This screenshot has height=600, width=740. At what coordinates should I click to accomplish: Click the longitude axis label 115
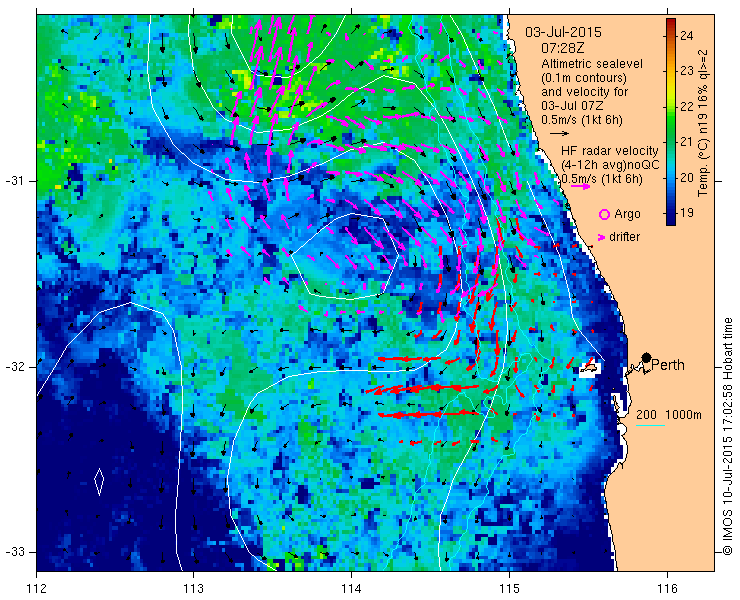[x=509, y=589]
